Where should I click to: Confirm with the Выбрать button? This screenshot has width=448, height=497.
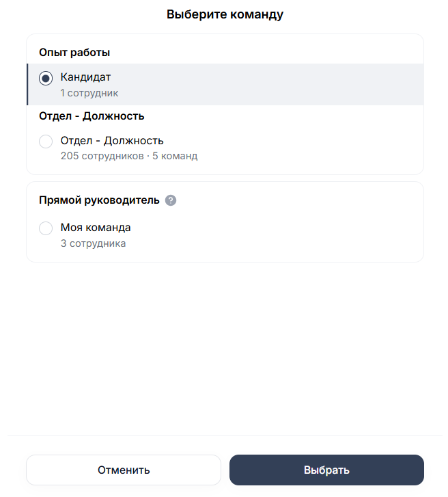326,470
